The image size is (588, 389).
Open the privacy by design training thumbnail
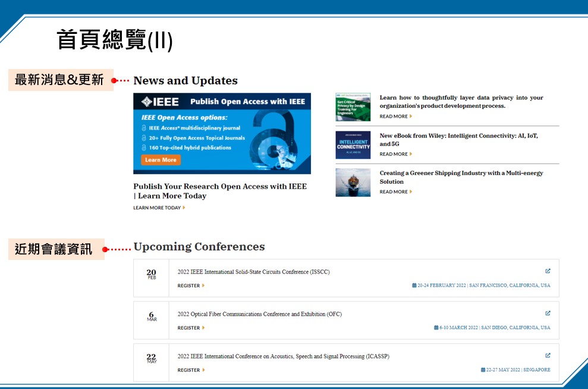pos(353,107)
